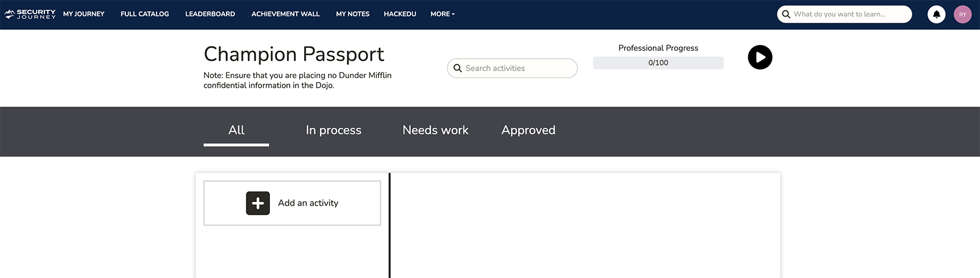Click magnifier icon in top search bar
Image resolution: width=980 pixels, height=278 pixels.
786,14
